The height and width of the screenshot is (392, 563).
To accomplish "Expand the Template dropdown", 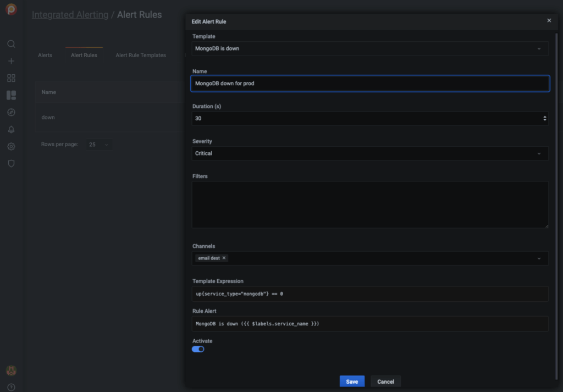I will (x=538, y=48).
